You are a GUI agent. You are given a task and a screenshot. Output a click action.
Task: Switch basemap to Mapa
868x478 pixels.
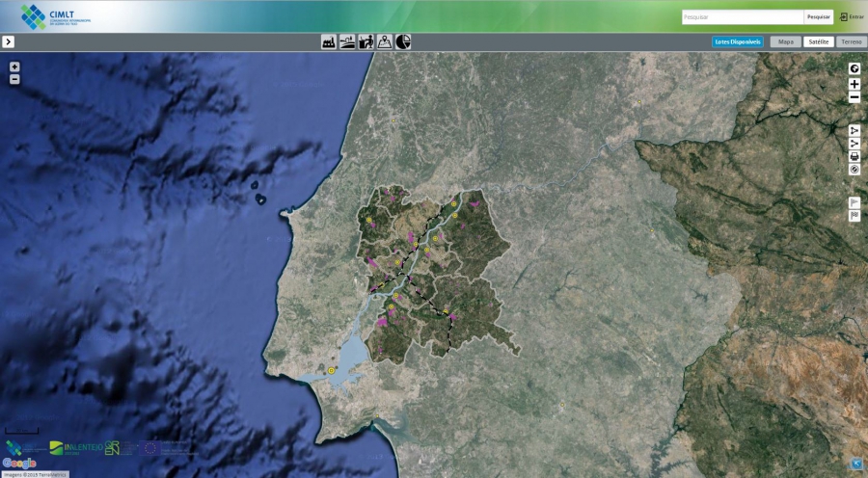click(786, 42)
